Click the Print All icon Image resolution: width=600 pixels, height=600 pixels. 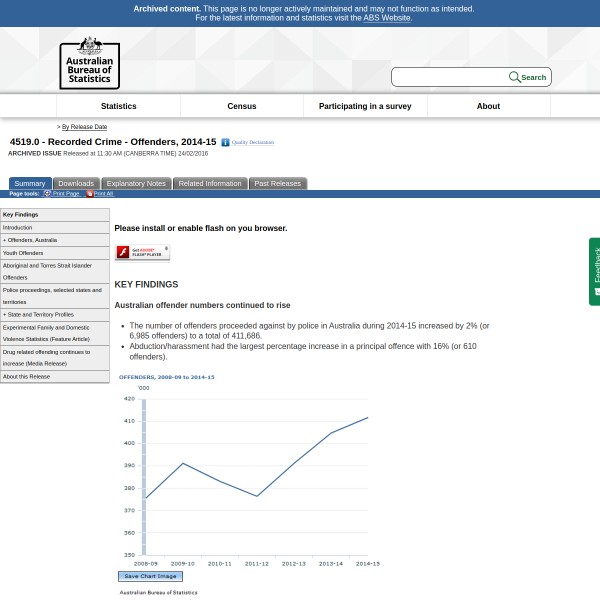tap(89, 193)
